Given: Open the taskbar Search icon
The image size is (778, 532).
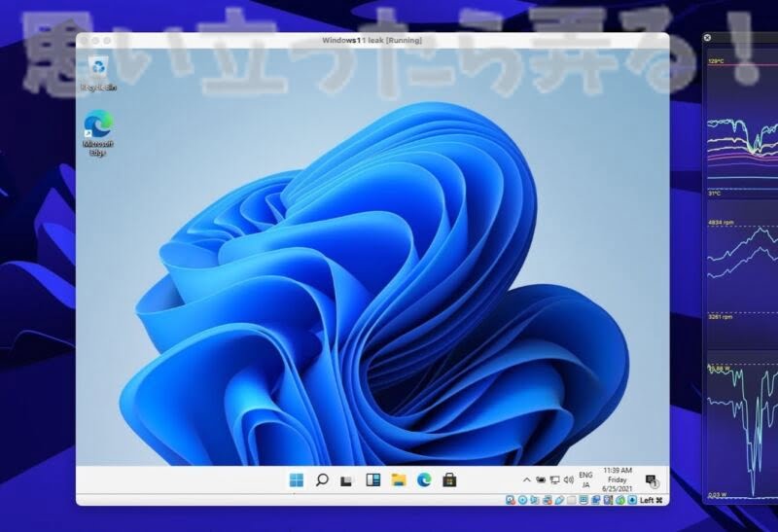Looking at the screenshot, I should (x=322, y=479).
